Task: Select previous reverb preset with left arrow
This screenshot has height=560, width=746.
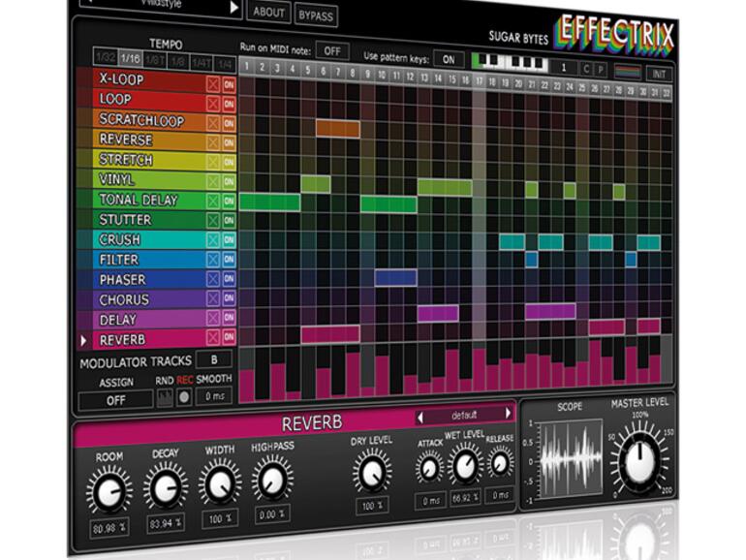Action: pyautogui.click(x=420, y=418)
